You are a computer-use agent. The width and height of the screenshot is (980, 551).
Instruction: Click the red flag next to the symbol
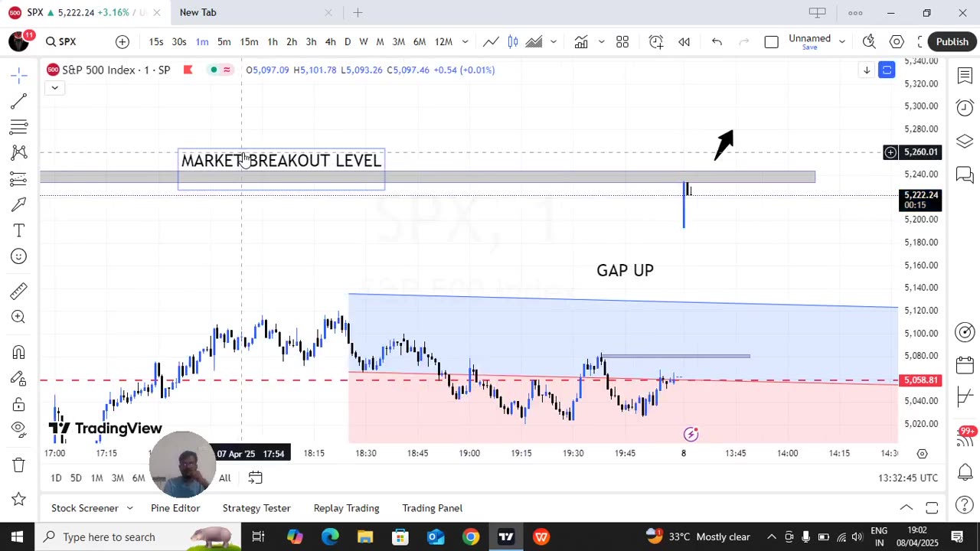click(188, 70)
